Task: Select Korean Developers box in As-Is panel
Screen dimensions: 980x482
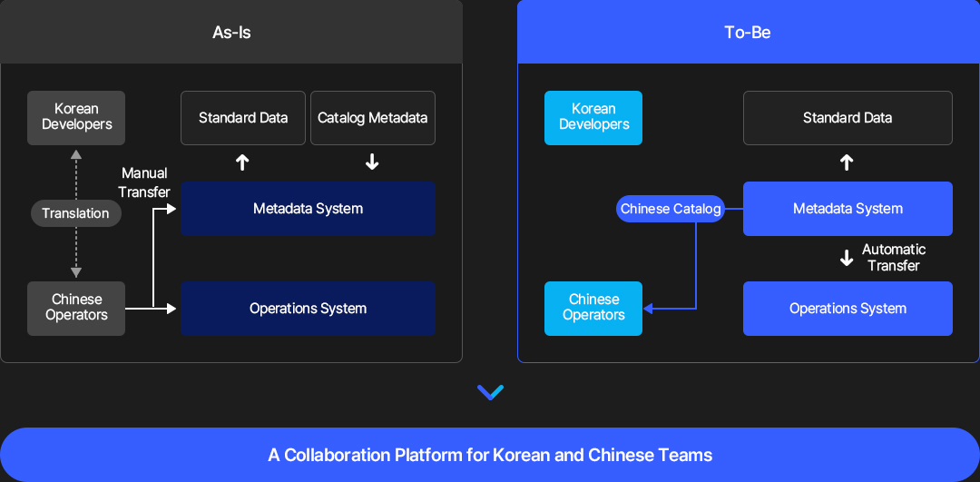Action: point(76,117)
